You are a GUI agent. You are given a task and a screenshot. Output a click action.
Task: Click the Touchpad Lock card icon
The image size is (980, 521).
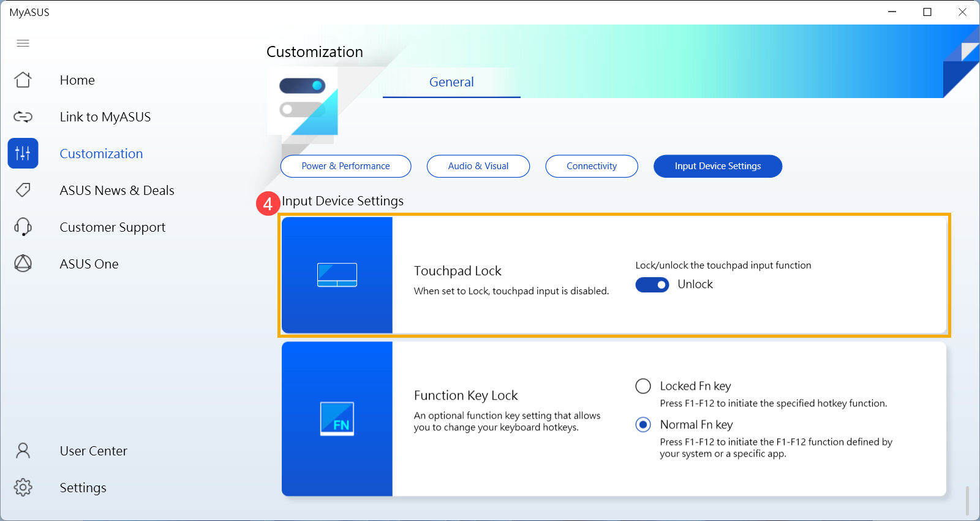337,275
